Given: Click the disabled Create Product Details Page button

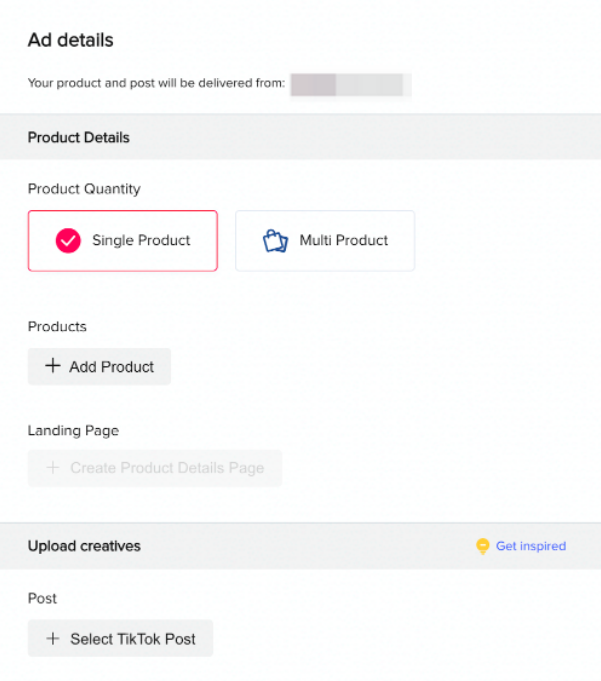Looking at the screenshot, I should 155,468.
